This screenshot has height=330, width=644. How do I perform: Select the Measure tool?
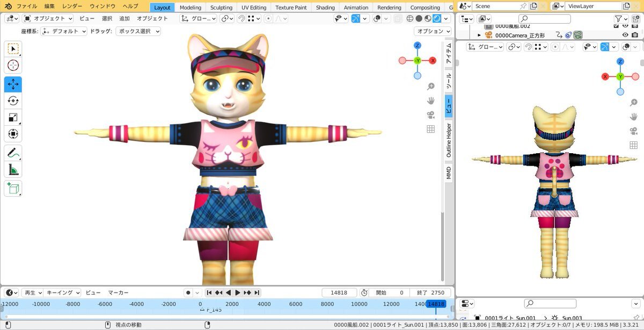(13, 170)
